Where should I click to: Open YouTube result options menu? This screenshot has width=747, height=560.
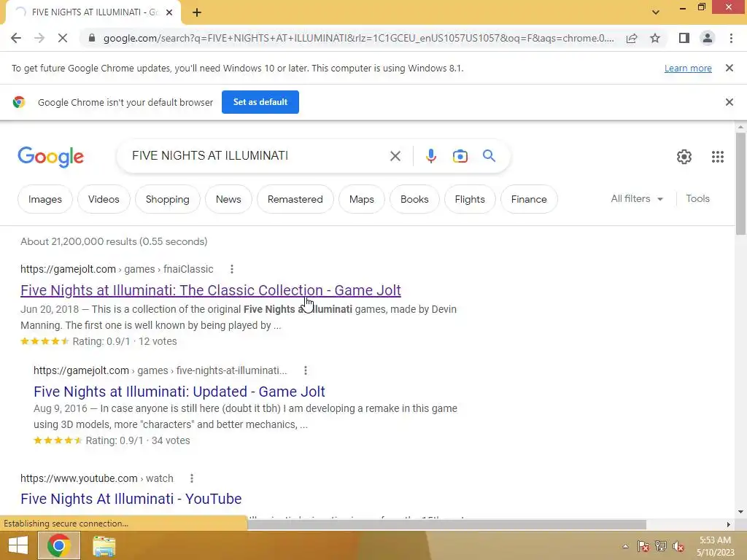192,478
